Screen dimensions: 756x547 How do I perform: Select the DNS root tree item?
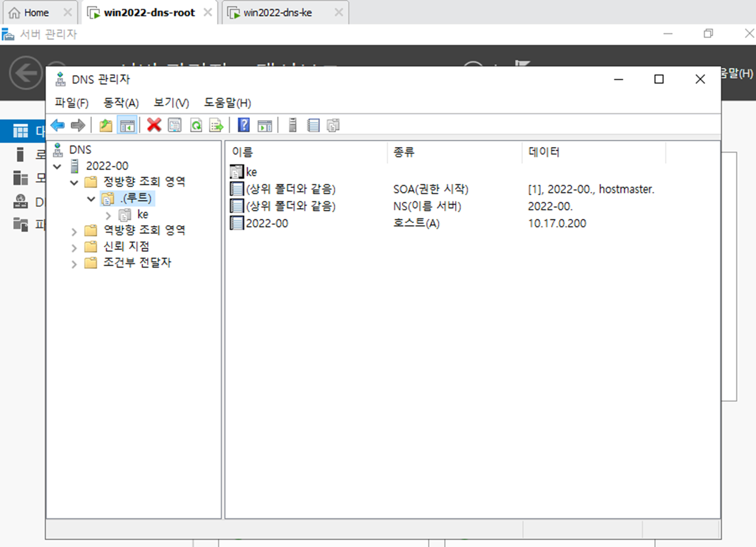80,149
